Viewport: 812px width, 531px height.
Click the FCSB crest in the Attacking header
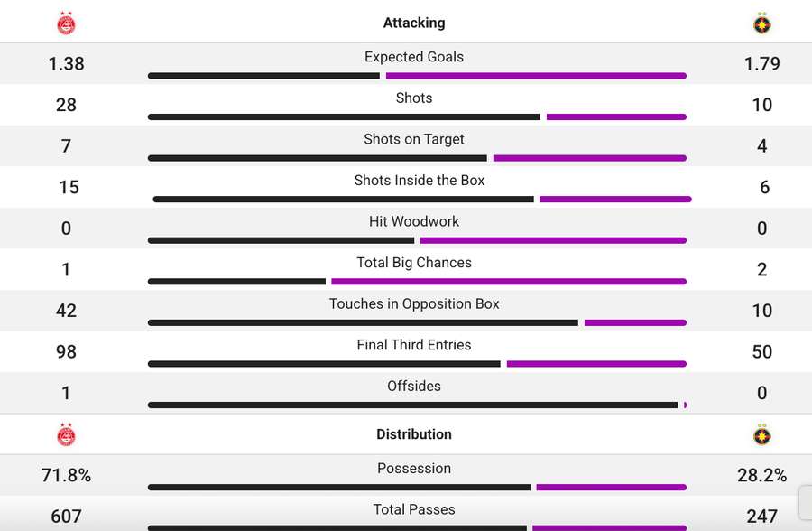(762, 23)
